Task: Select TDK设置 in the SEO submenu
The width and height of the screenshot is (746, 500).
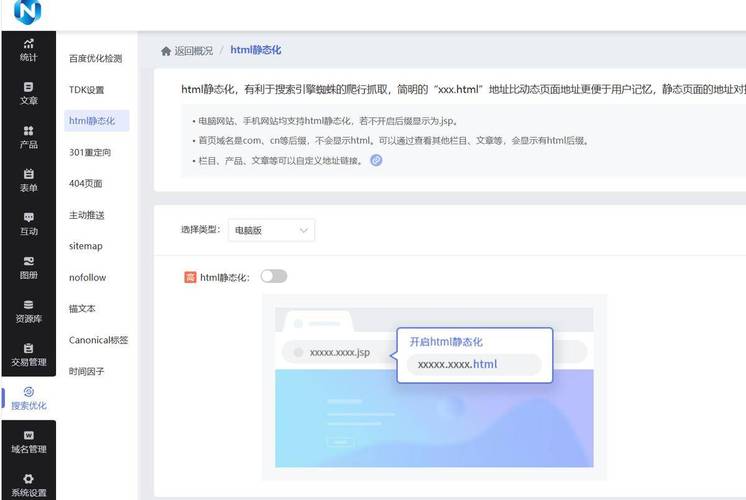Action: [86, 90]
